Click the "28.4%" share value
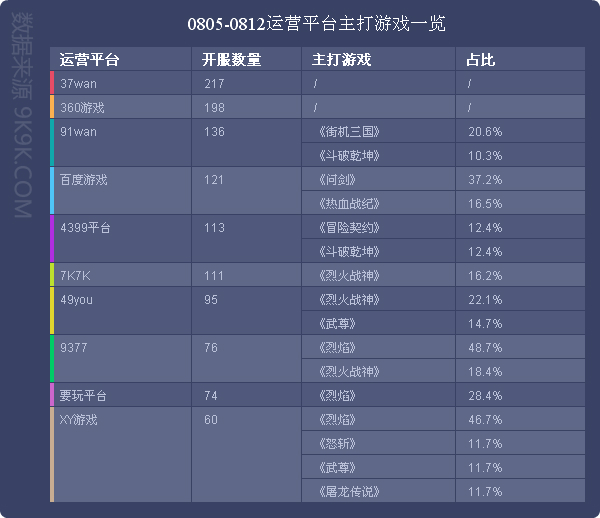600x518 pixels. point(485,396)
